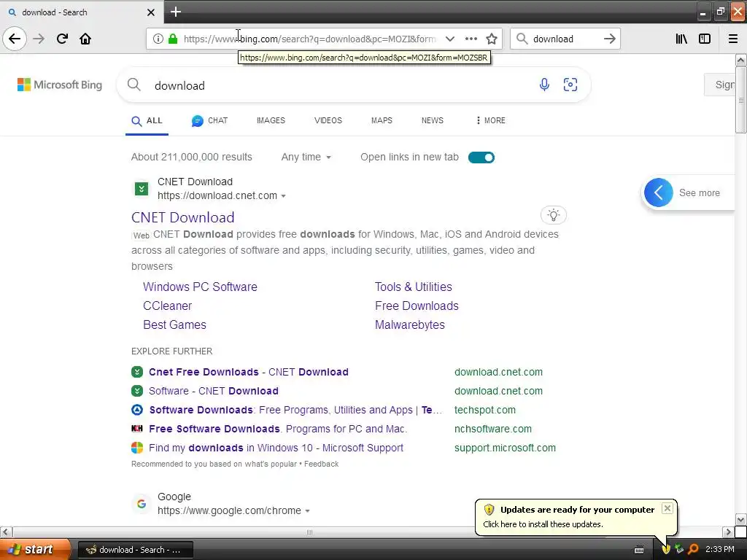Open 'Find my downloads in Windows 10' link
The image size is (747, 560).
click(276, 448)
